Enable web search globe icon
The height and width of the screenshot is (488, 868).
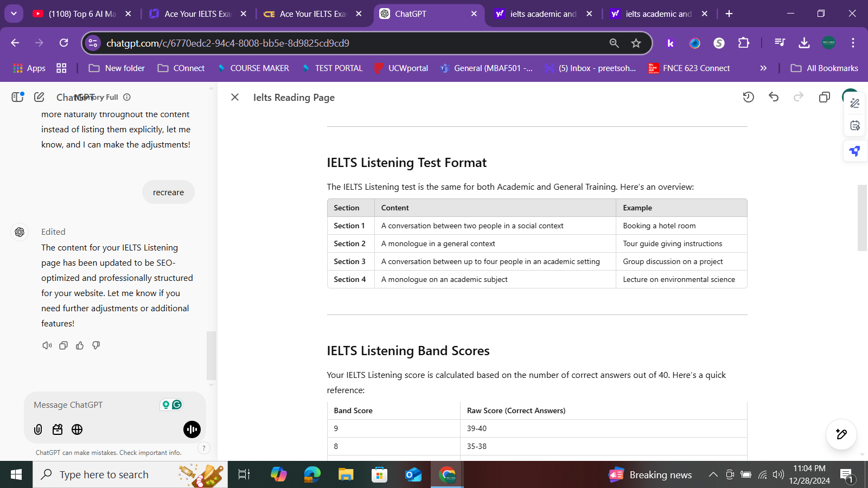point(77,429)
